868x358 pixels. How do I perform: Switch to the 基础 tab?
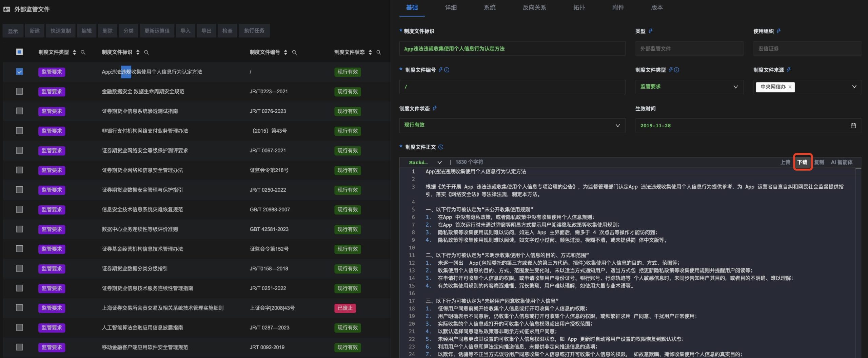pos(412,7)
